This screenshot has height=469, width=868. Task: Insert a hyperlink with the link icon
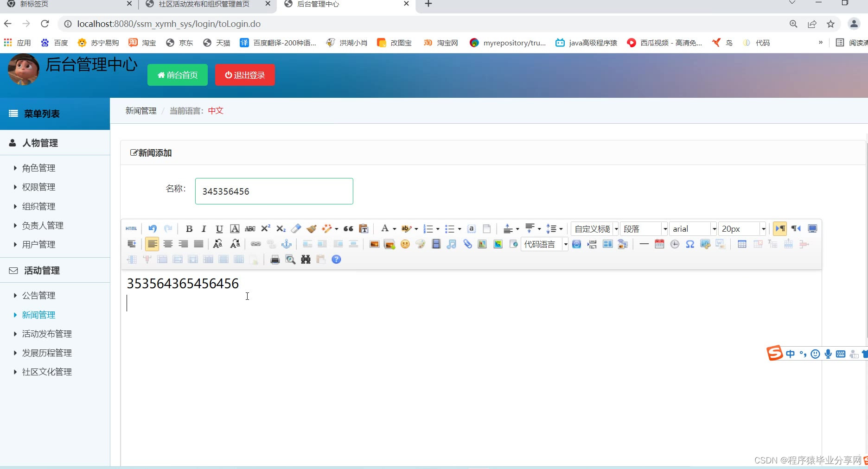click(x=256, y=244)
